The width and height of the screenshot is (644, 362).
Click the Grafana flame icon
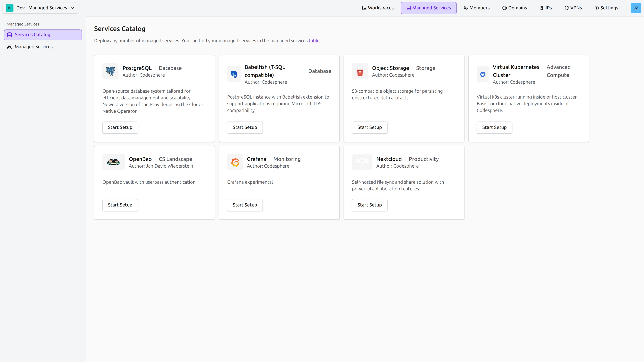[x=235, y=162]
